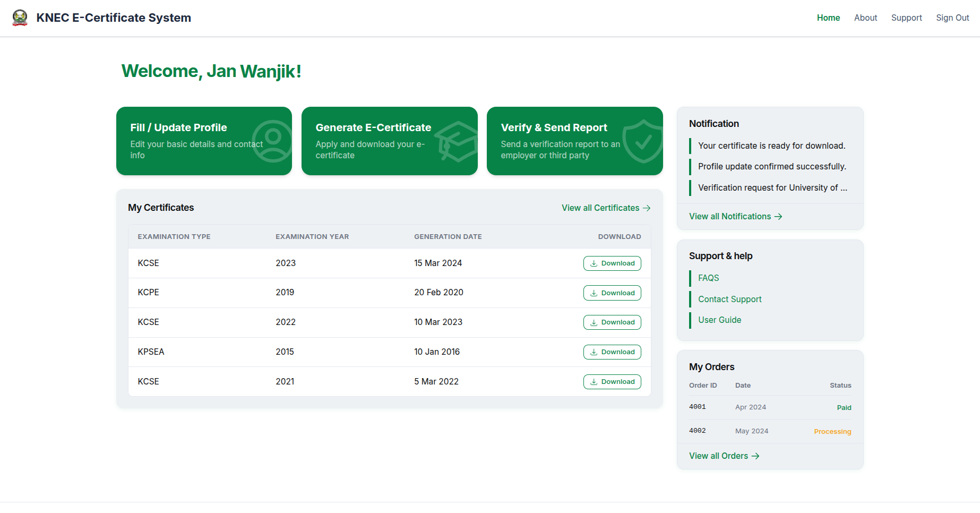Click the Generation Date column header
The image size is (980, 513).
coord(448,237)
